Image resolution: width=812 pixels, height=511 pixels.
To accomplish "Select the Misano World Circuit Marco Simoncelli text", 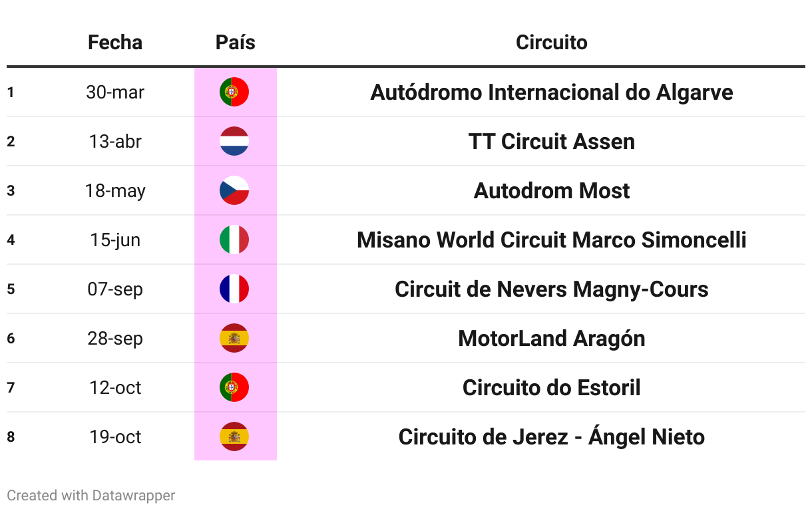I will [x=552, y=240].
